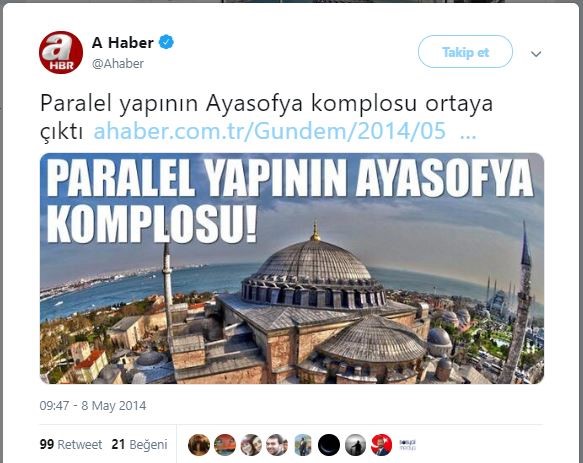This screenshot has height=463, width=583.
Task: Open the second liker's reddish-green avatar
Action: (225, 445)
